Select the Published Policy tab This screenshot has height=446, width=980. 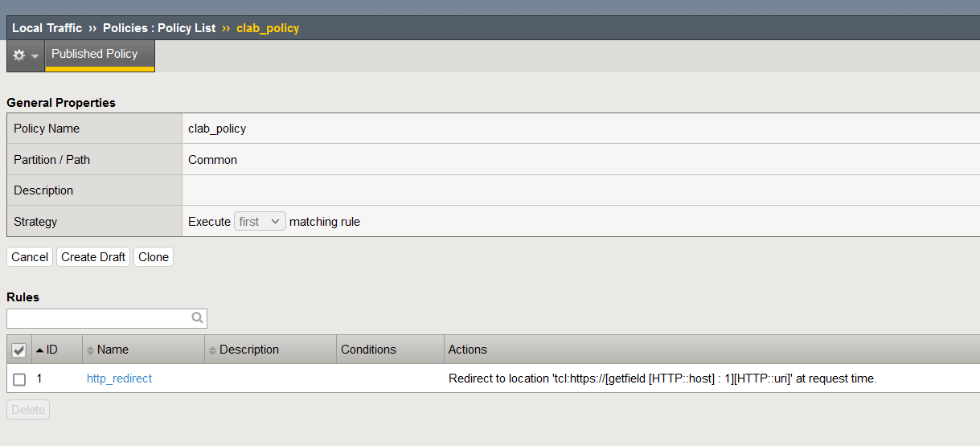pos(100,55)
